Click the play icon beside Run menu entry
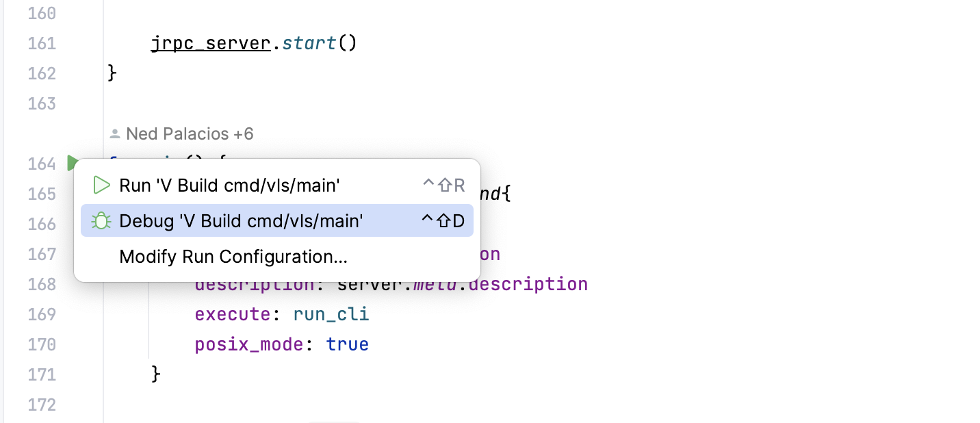 pyautogui.click(x=101, y=185)
